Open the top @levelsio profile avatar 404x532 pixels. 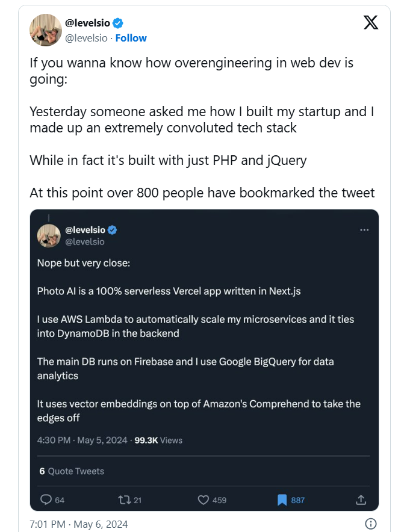(x=46, y=30)
